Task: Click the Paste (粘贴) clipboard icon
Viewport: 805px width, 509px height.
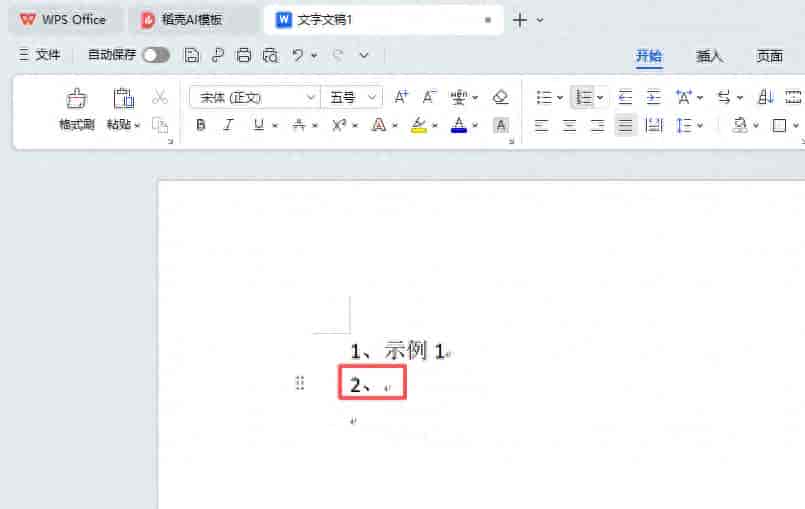Action: (123, 98)
